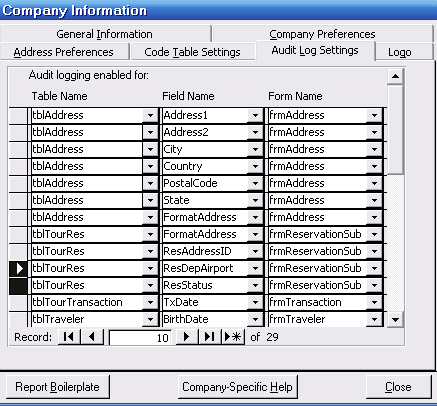Select record selector for Address1 row
This screenshot has height=406, width=437.
[18, 116]
